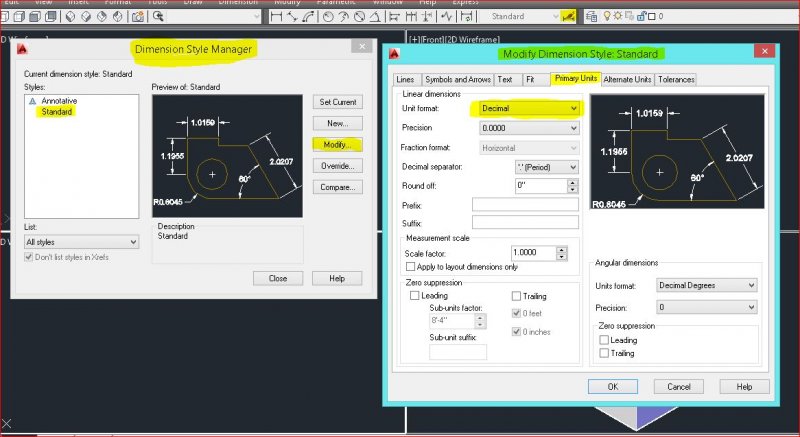Switch to the Tolerances tab
This screenshot has height=437, width=800.
pyautogui.click(x=676, y=80)
